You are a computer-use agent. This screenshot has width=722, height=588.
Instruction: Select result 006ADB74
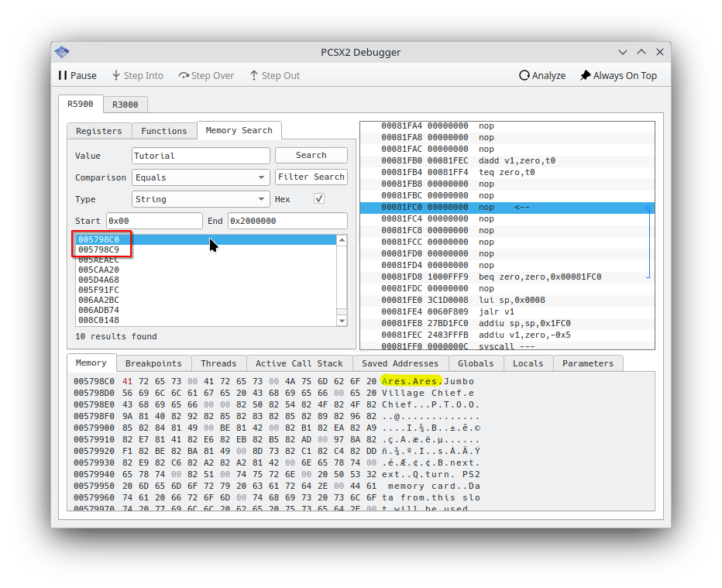206,311
